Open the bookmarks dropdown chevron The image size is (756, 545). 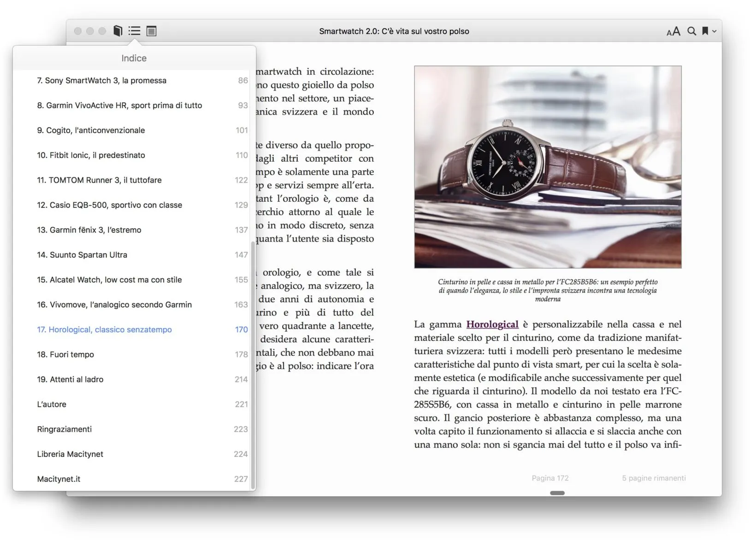pyautogui.click(x=715, y=31)
